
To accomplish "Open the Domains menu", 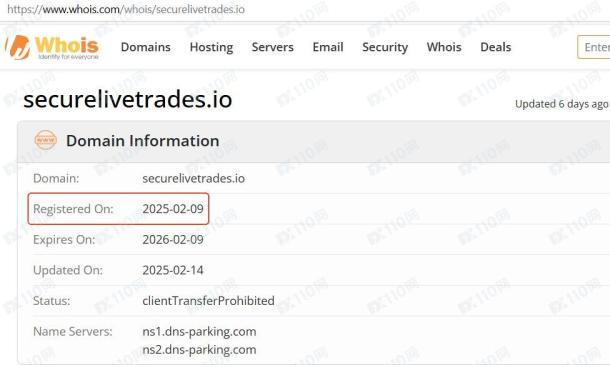I will click(x=145, y=47).
